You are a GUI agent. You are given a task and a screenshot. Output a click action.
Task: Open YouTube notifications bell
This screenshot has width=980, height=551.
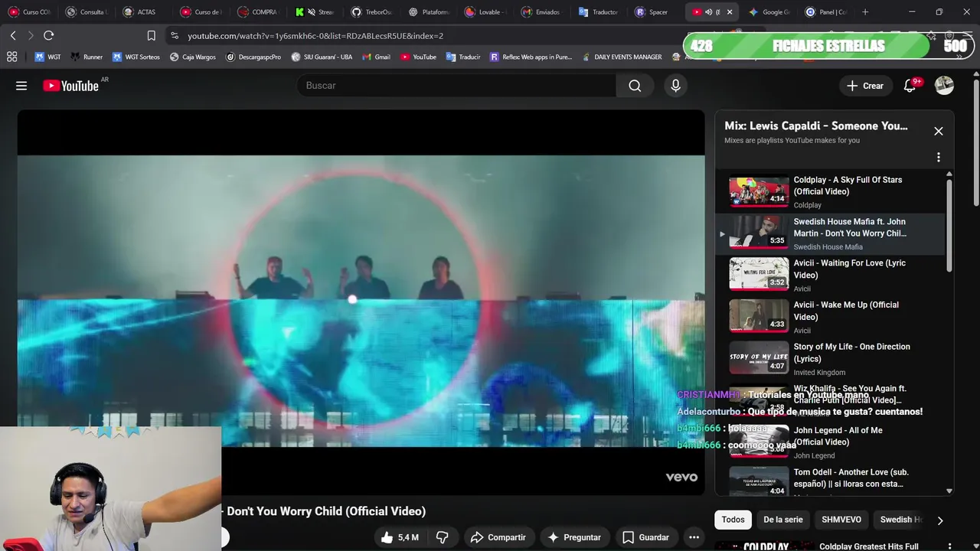pyautogui.click(x=910, y=86)
